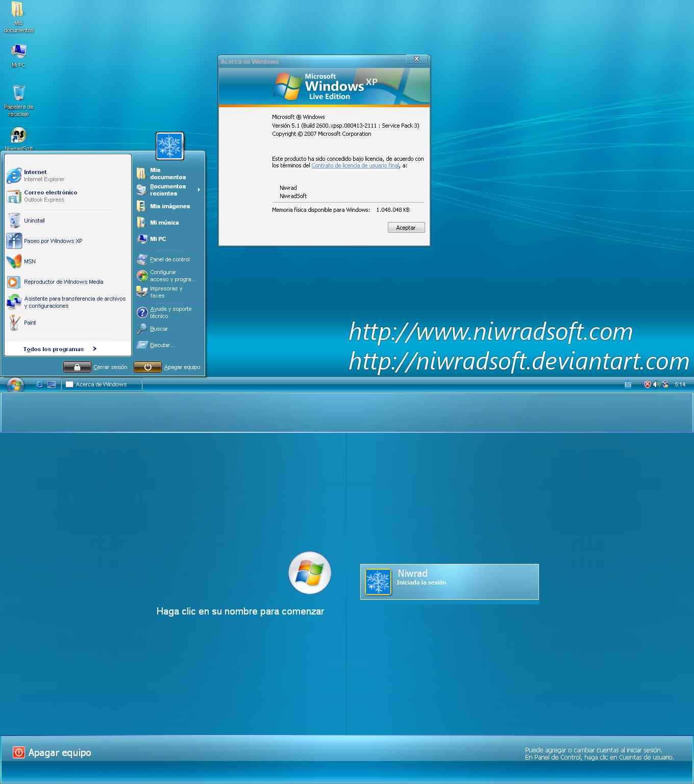The width and height of the screenshot is (694, 784).
Task: Select Documentos recientes menu entry
Action: pos(168,190)
